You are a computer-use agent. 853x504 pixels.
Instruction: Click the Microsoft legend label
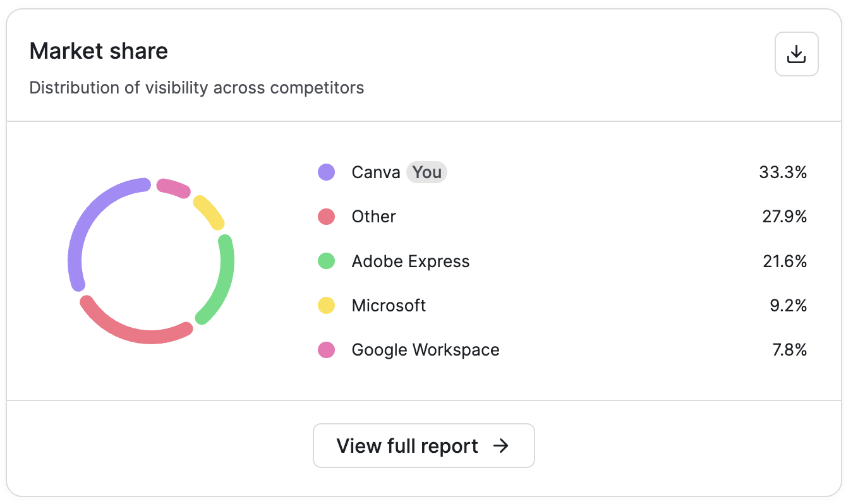pyautogui.click(x=389, y=306)
